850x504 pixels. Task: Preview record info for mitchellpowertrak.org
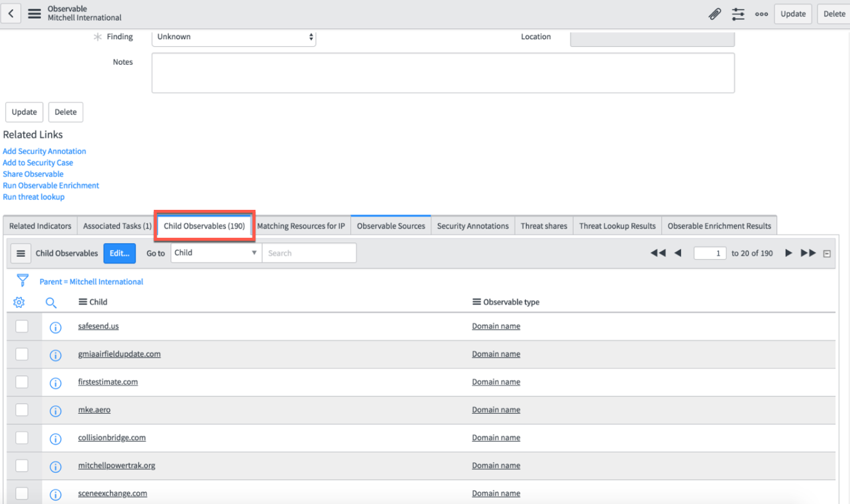click(56, 466)
